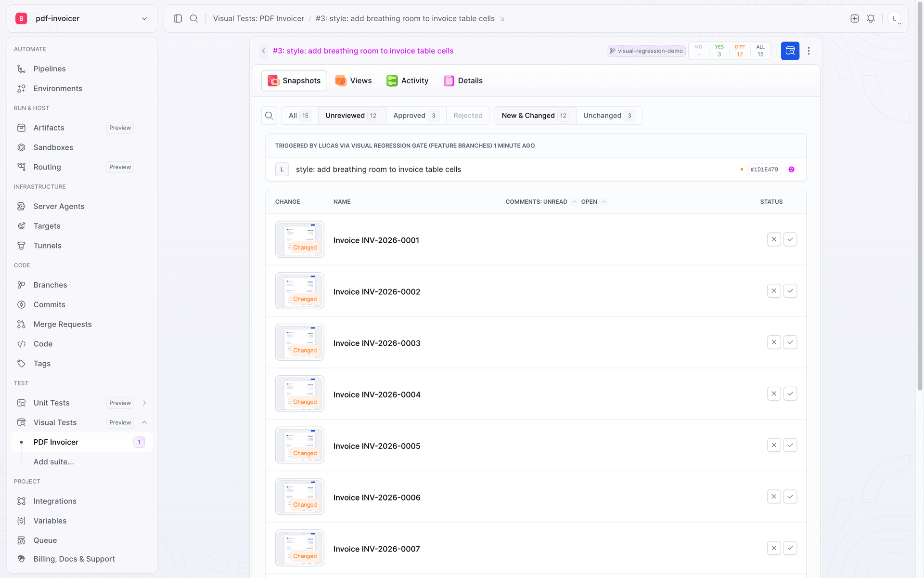This screenshot has height=578, width=924.
Task: Click Add suite... in sidebar
Action: click(53, 462)
